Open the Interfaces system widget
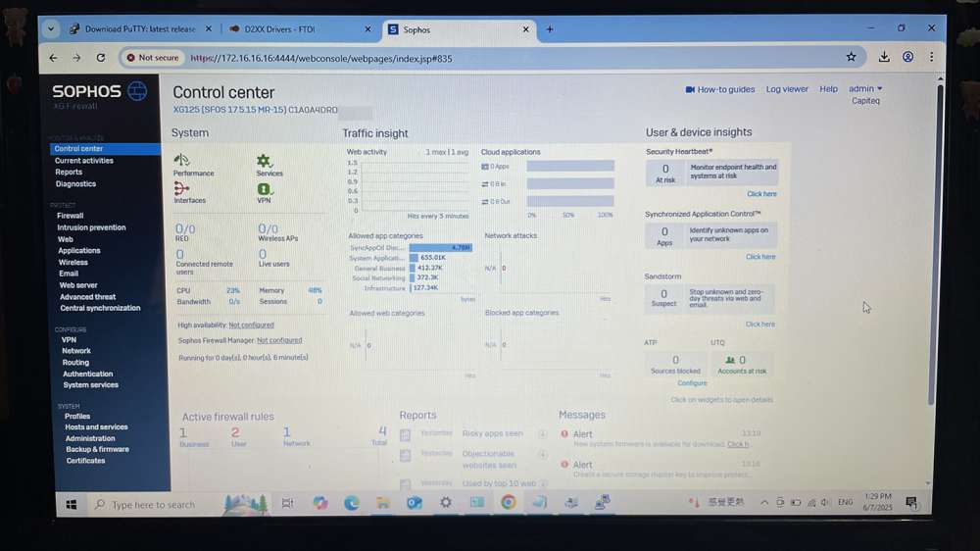 pos(189,192)
